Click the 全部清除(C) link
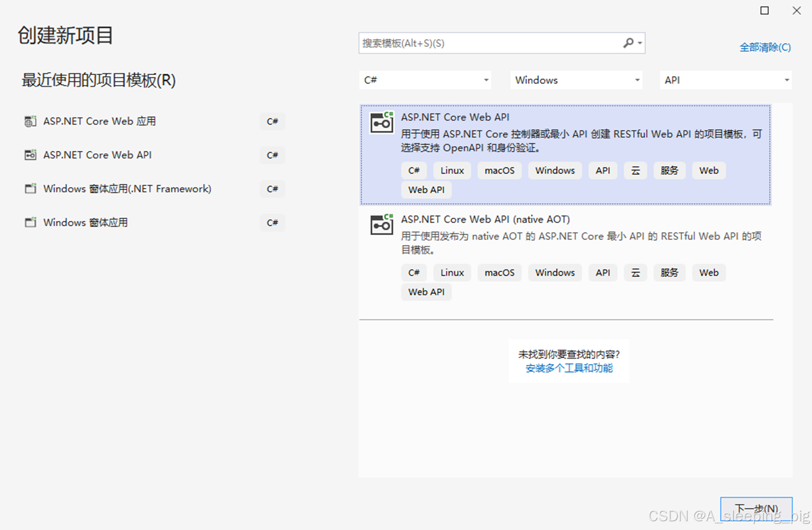This screenshot has width=812, height=530. (765, 47)
